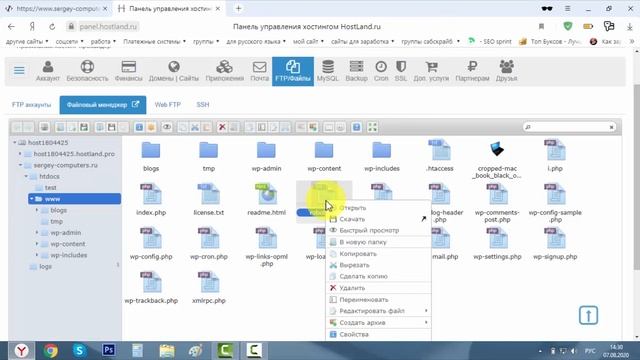Open the Друзья section

click(507, 71)
